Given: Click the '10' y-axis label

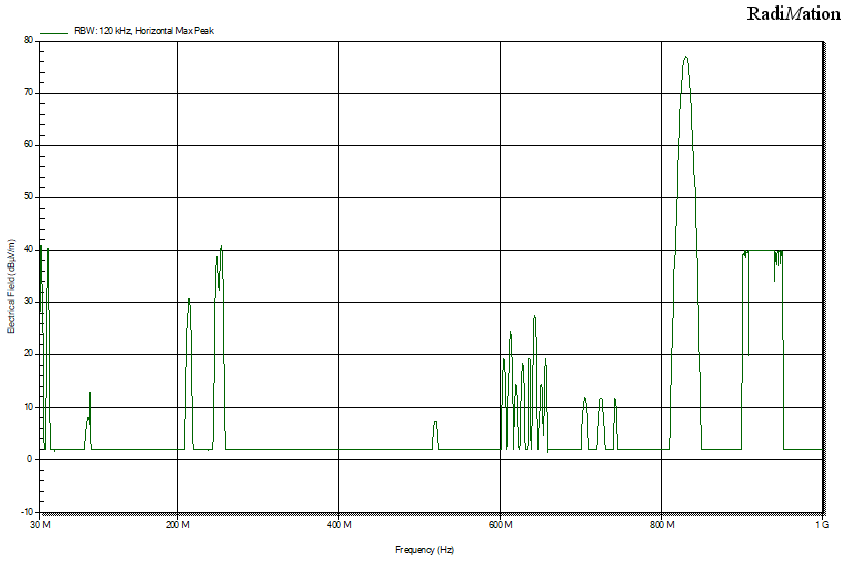Looking at the screenshot, I should [x=28, y=407].
